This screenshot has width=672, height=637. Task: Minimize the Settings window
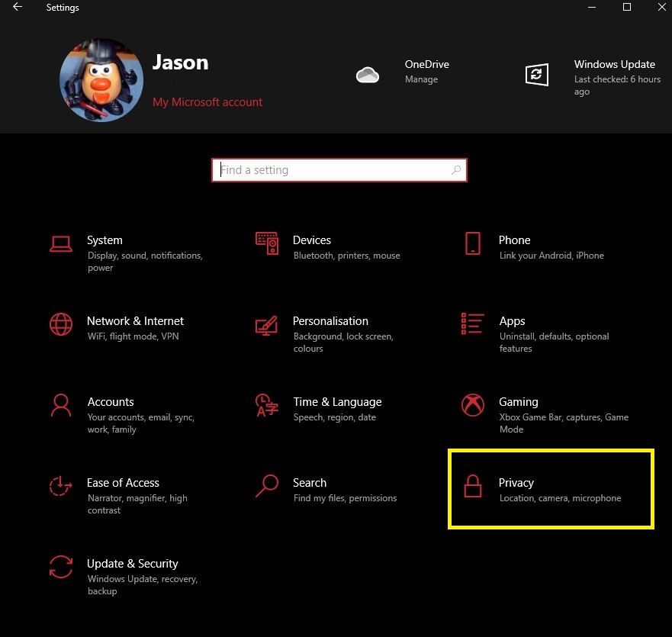pos(592,7)
